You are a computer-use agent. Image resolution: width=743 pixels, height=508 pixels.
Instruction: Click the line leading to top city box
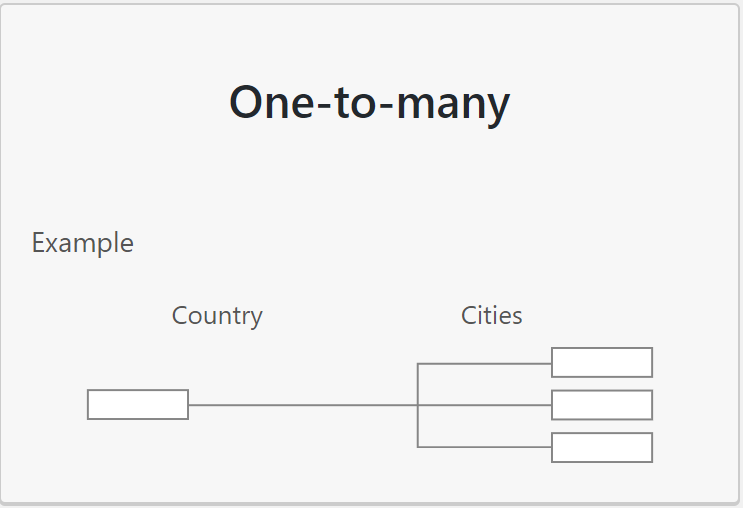pyautogui.click(x=484, y=364)
